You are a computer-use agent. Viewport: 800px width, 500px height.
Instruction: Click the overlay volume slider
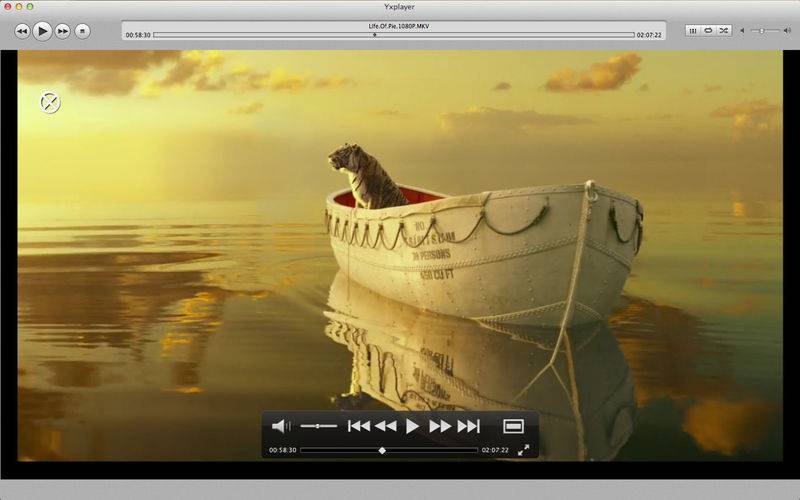click(318, 426)
